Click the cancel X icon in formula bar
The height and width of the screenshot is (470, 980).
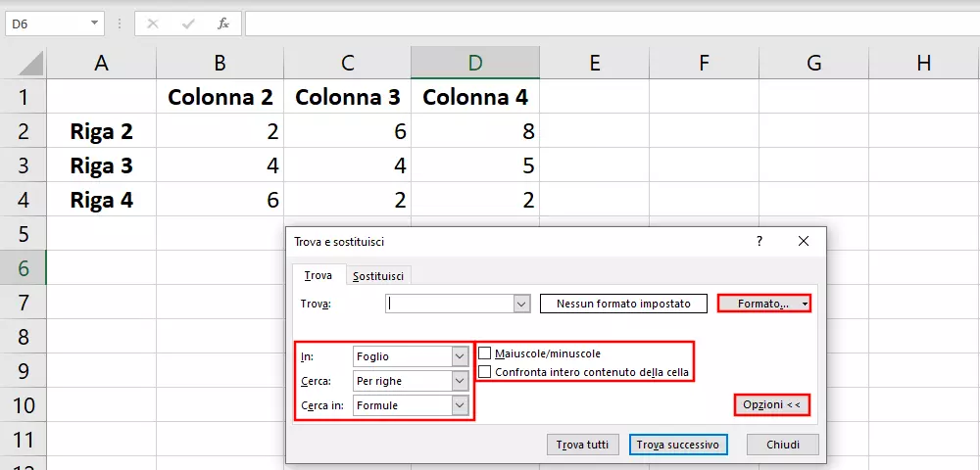153,23
